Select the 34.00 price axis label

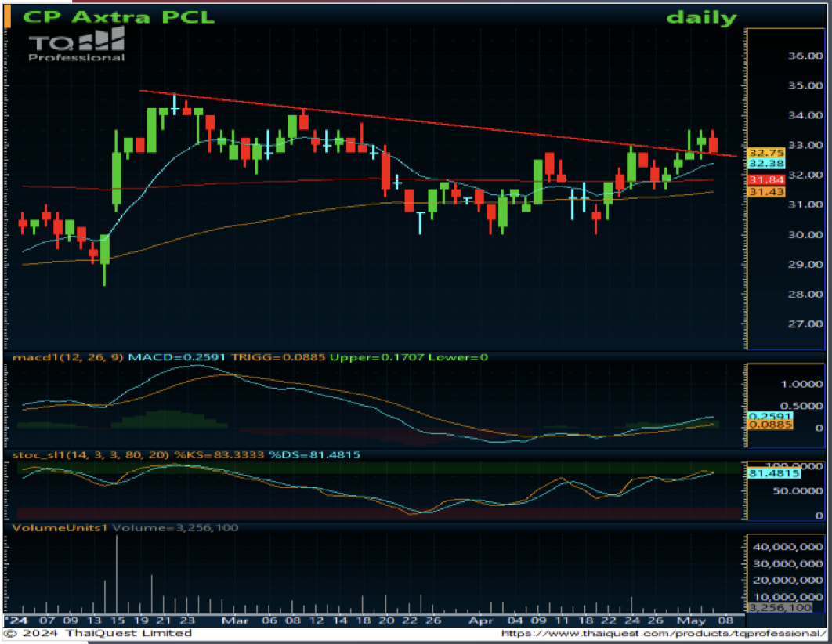click(x=805, y=115)
